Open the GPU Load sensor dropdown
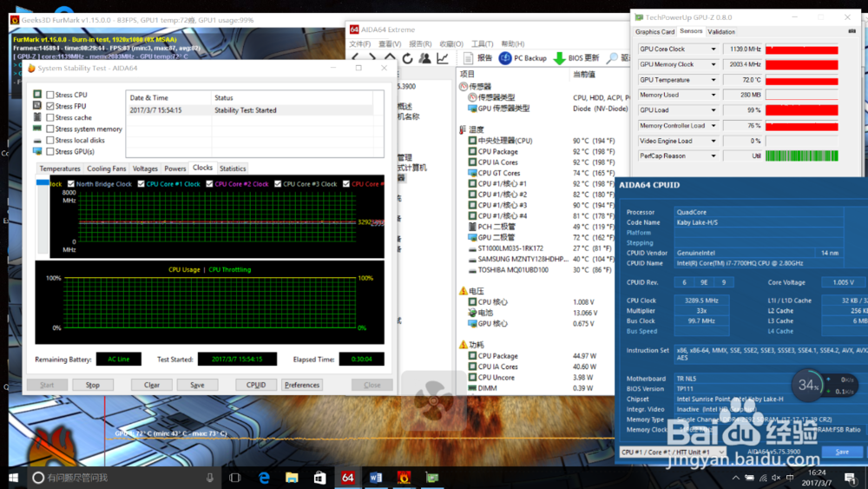 (x=713, y=110)
